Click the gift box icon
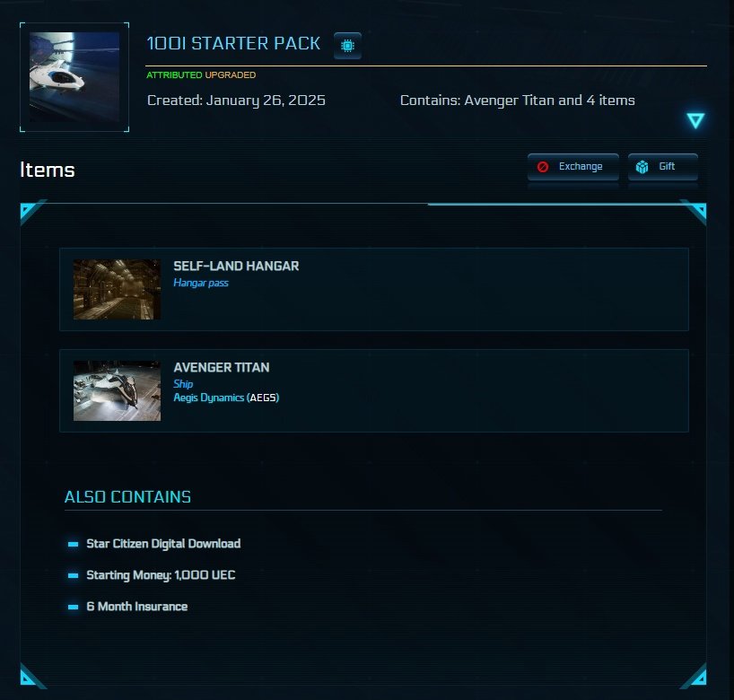Image resolution: width=734 pixels, height=700 pixels. (x=642, y=167)
